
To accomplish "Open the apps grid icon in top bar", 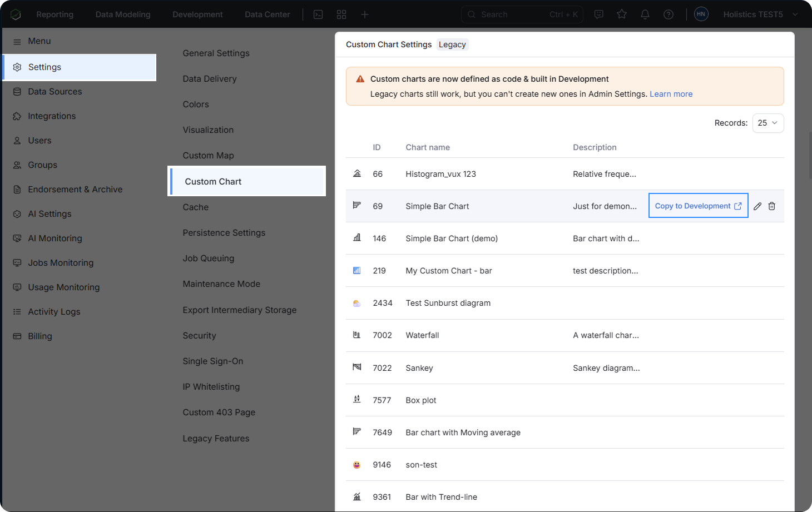I will point(341,14).
